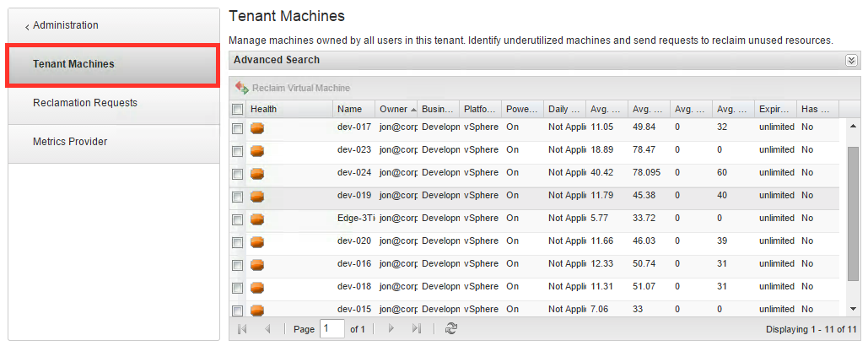The height and width of the screenshot is (346, 868).
Task: Go back to the Administration menu
Action: pyautogui.click(x=65, y=25)
